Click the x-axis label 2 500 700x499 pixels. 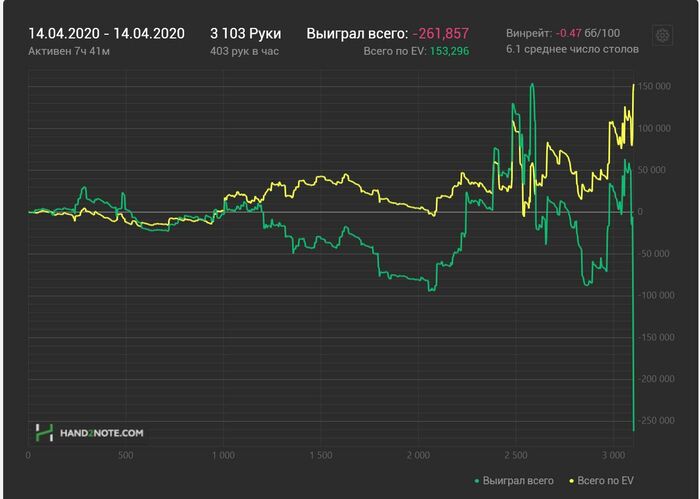(516, 455)
